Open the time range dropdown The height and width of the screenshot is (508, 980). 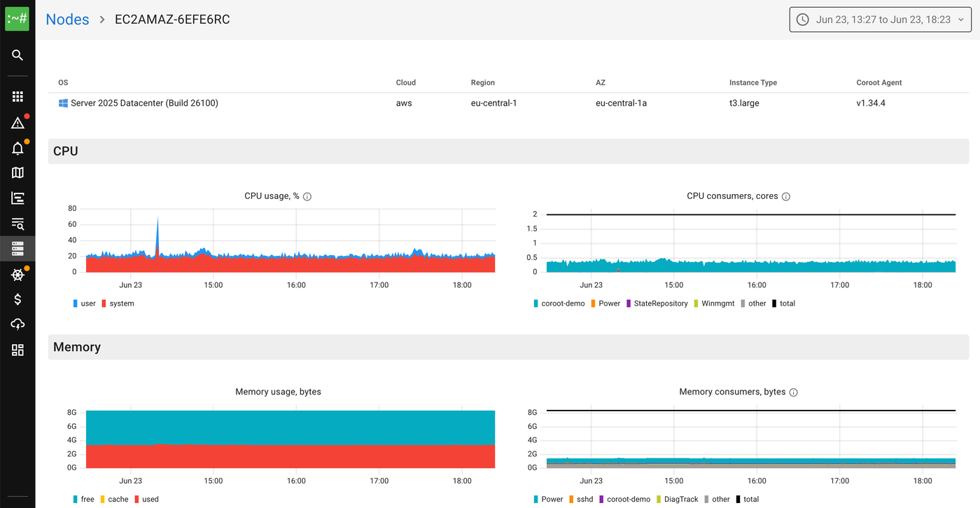coord(881,20)
